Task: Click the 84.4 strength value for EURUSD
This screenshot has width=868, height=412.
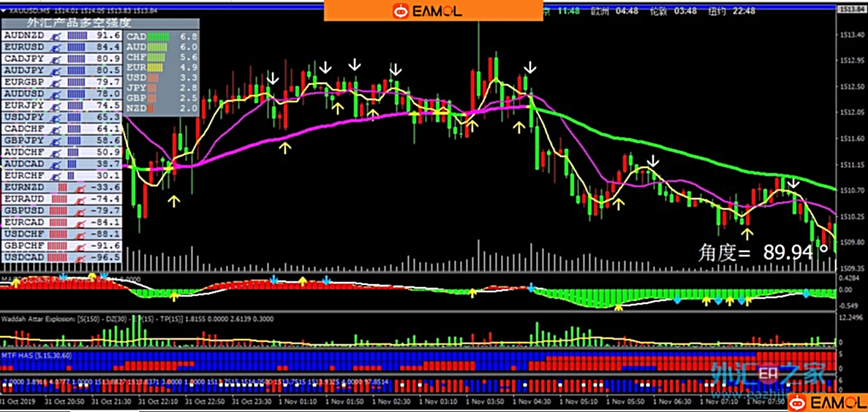Action: pyautogui.click(x=108, y=47)
